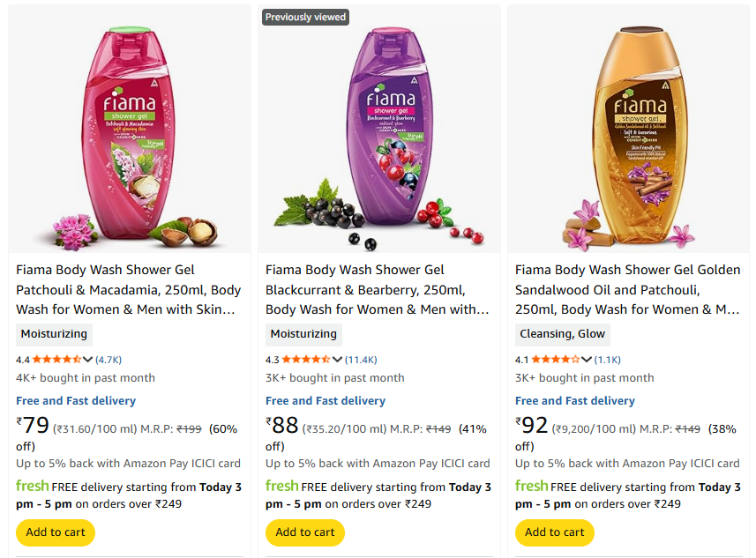This screenshot has height=558, width=756.
Task: Open the Fiama Golden Sandalwood Oil title link
Action: point(627,289)
